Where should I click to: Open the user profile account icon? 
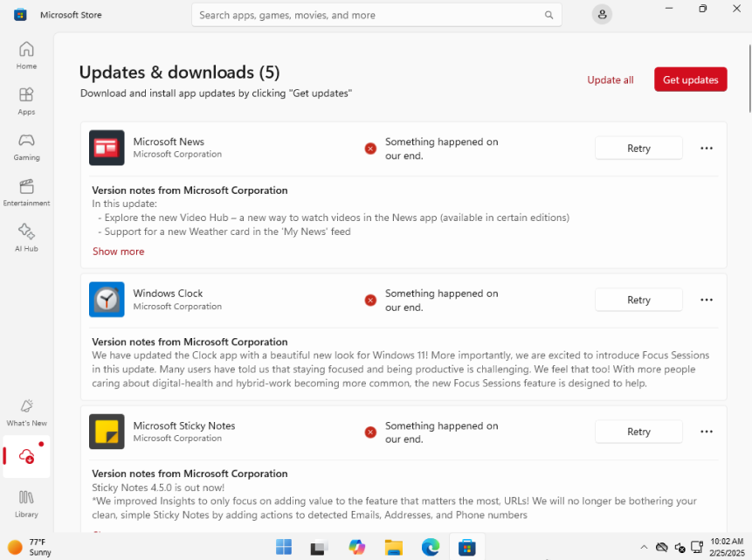(x=602, y=14)
